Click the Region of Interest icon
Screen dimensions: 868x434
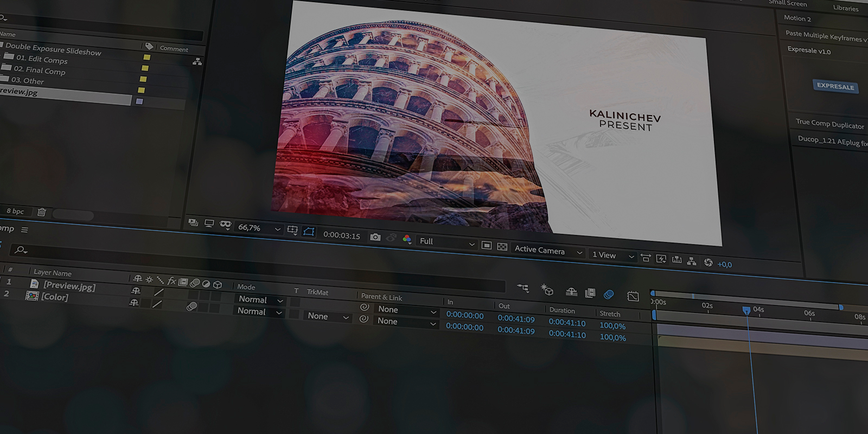pos(487,246)
